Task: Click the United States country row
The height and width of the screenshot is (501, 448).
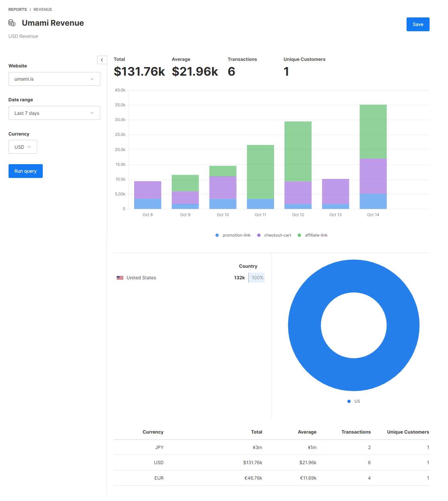Action: pos(190,278)
